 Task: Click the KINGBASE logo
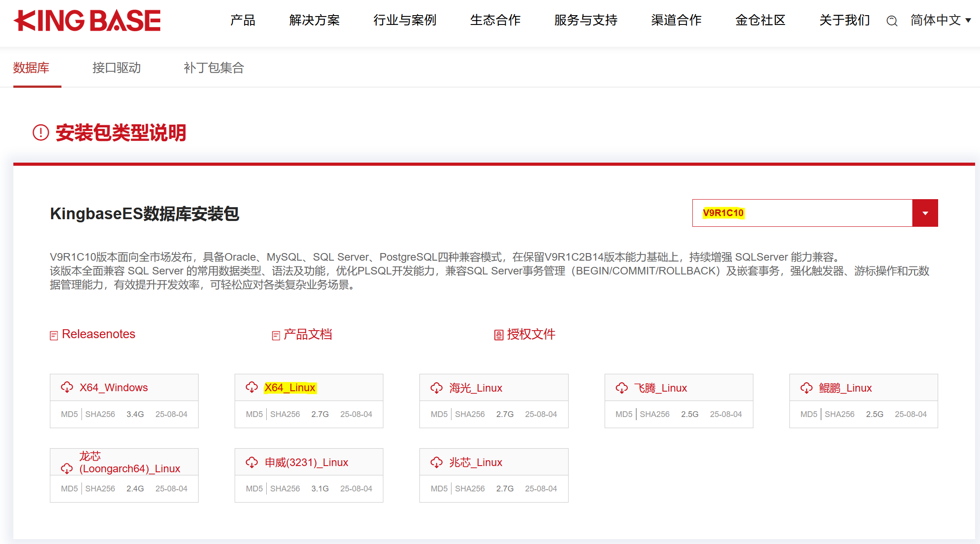click(x=87, y=20)
